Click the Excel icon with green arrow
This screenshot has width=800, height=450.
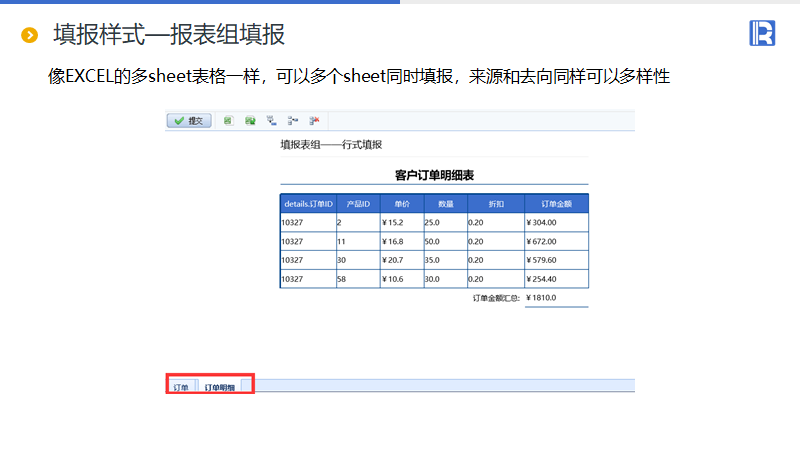point(250,120)
